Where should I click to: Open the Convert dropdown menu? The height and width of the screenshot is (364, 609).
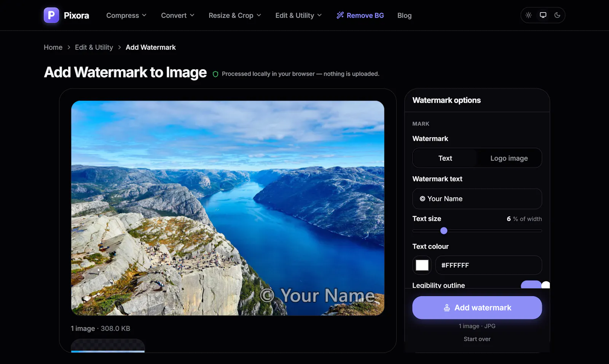pos(178,16)
